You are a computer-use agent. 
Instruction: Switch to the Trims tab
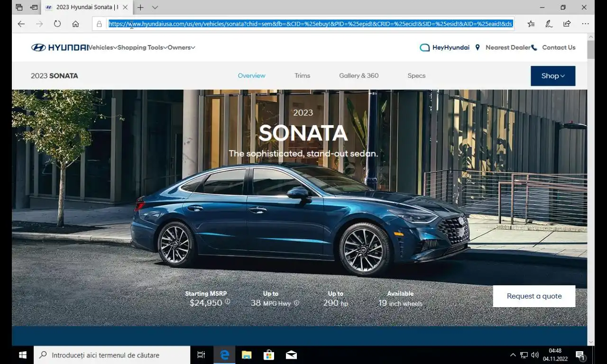(x=302, y=75)
